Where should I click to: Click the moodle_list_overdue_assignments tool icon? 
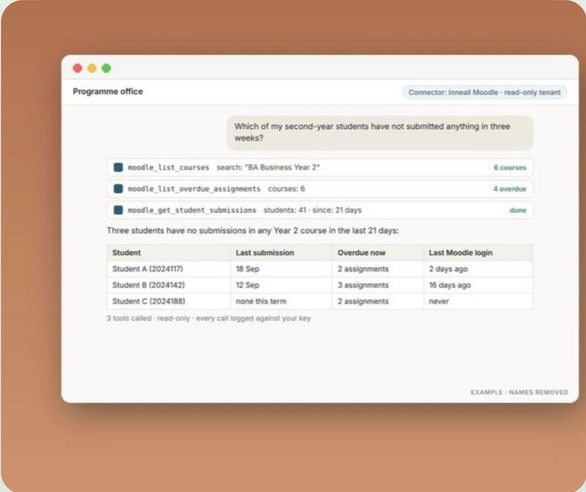click(118, 188)
